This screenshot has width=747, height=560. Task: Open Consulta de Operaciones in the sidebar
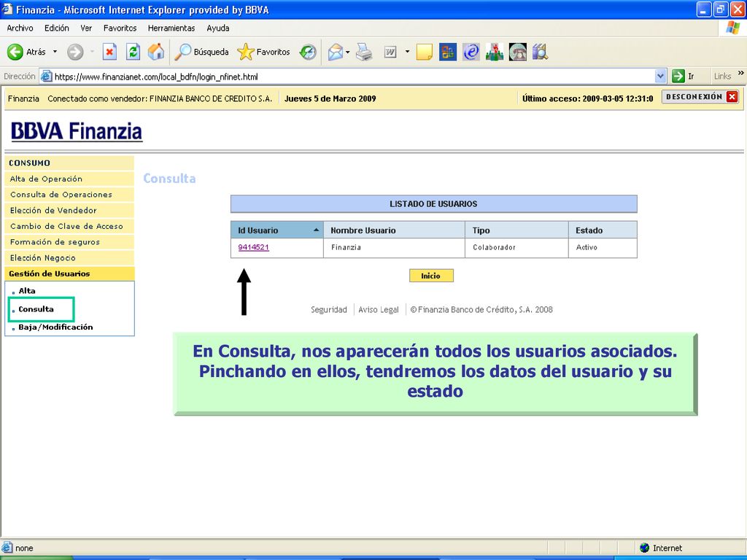(69, 195)
